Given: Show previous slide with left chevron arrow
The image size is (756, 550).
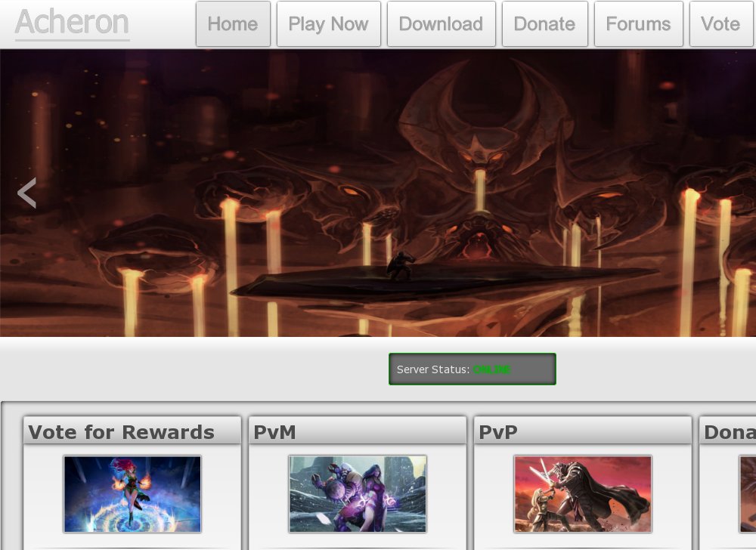Looking at the screenshot, I should [26, 193].
